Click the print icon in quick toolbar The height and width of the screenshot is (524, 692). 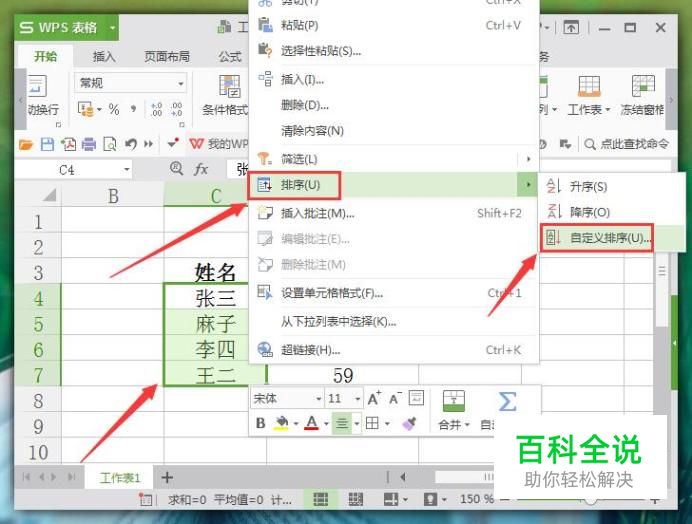(x=89, y=144)
